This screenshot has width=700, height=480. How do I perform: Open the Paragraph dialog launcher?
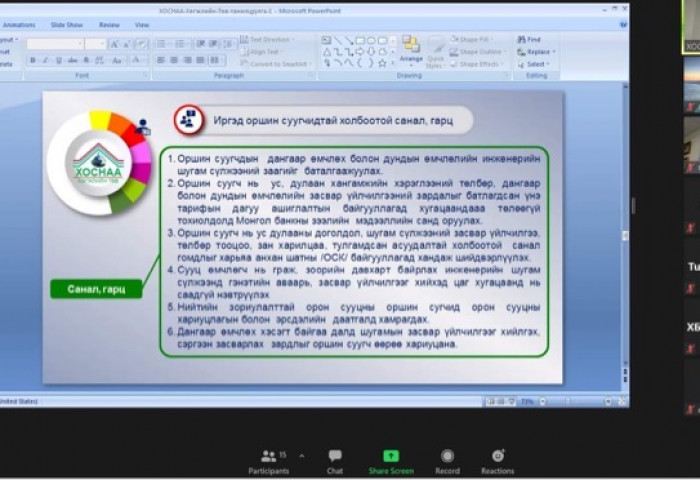click(311, 75)
